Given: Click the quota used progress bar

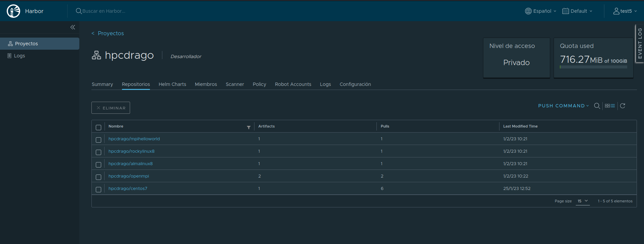Looking at the screenshot, I should 594,67.
